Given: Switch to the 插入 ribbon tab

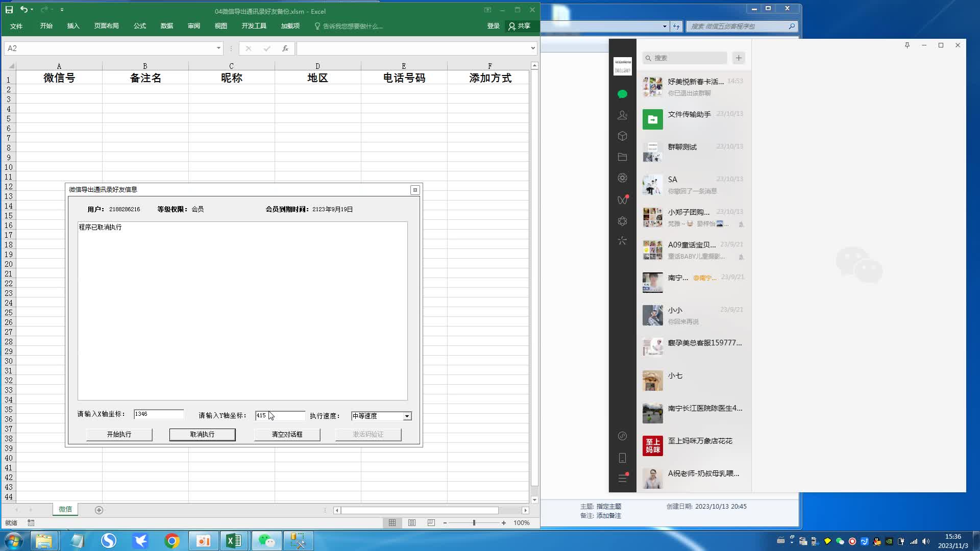Looking at the screenshot, I should click(x=73, y=26).
